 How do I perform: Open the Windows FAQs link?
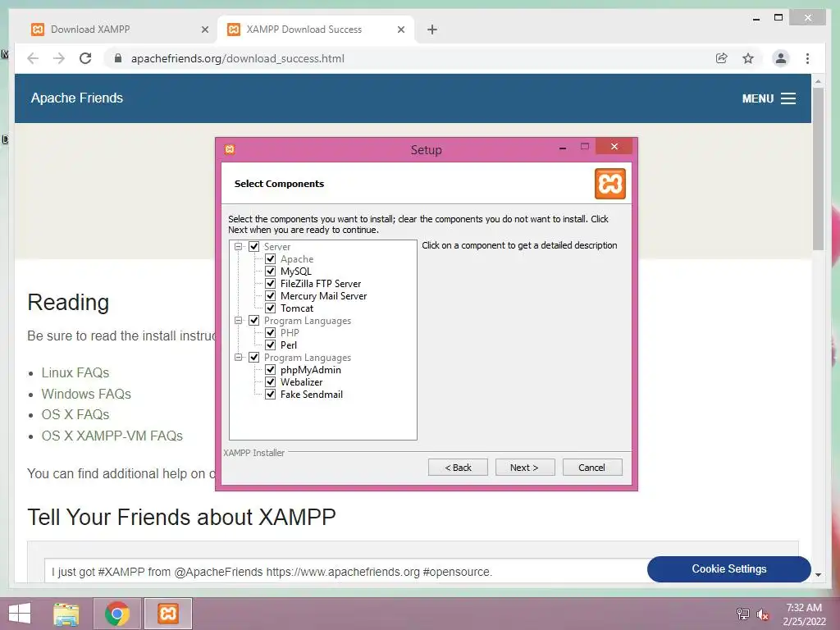(86, 394)
